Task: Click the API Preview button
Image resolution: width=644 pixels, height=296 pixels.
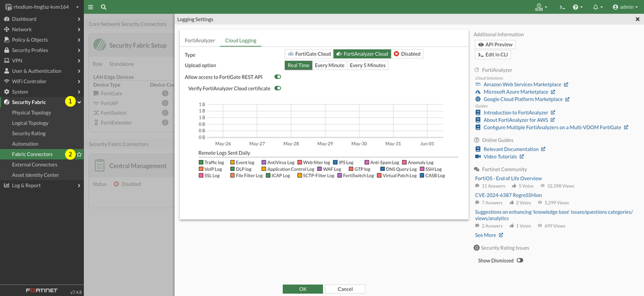Action: tap(495, 44)
